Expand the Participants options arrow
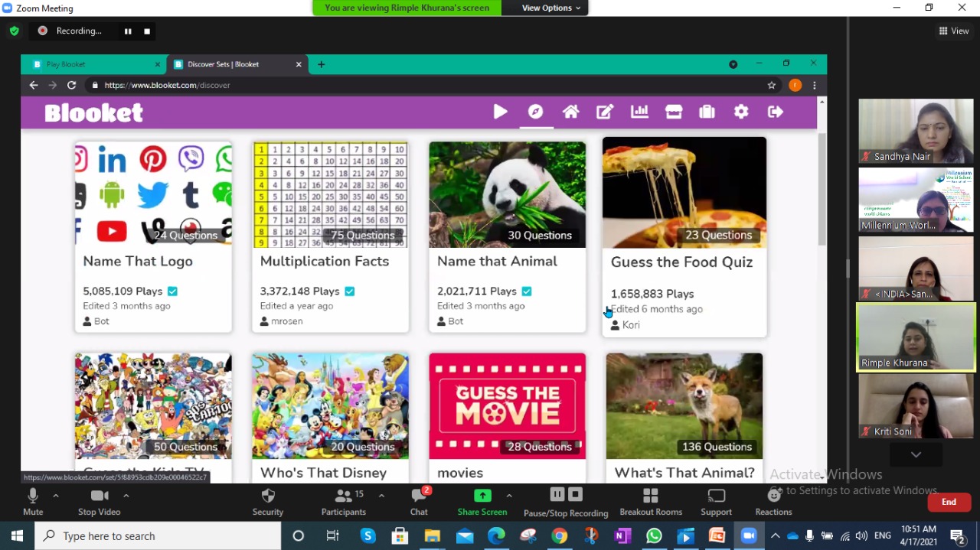Image resolution: width=980 pixels, height=550 pixels. 381,496
